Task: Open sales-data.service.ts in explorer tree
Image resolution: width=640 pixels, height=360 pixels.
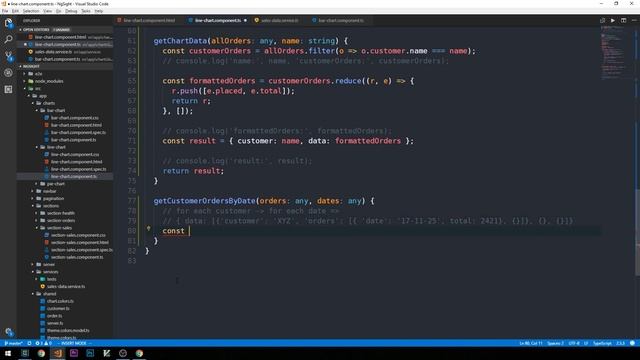Action: pyautogui.click(x=65, y=287)
